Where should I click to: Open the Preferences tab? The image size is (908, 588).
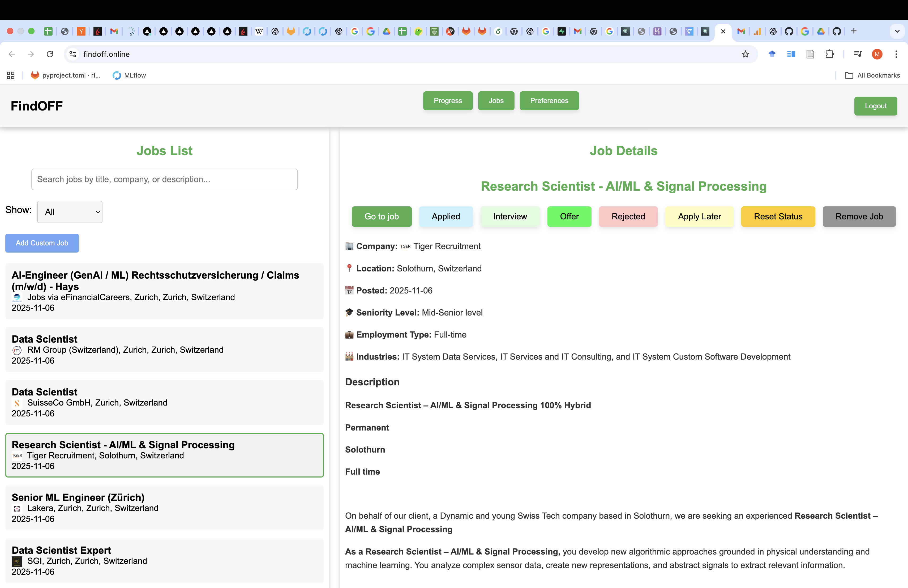coord(549,101)
